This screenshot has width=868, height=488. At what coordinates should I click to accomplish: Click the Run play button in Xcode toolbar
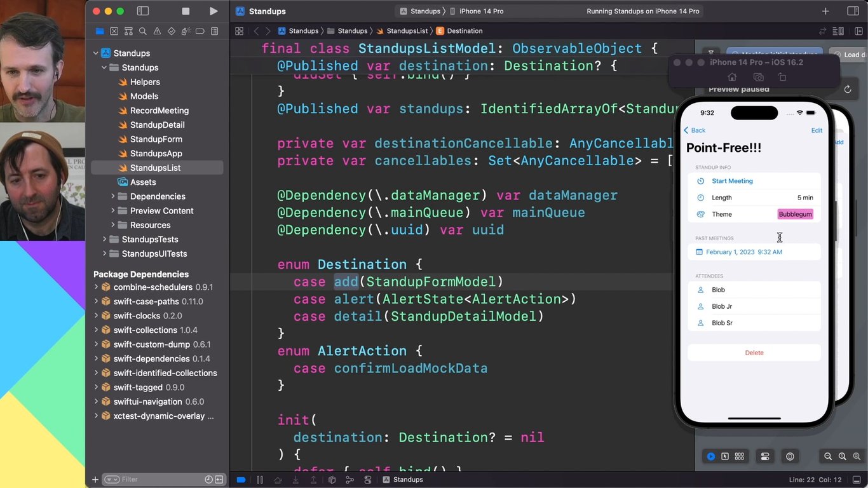coord(214,11)
